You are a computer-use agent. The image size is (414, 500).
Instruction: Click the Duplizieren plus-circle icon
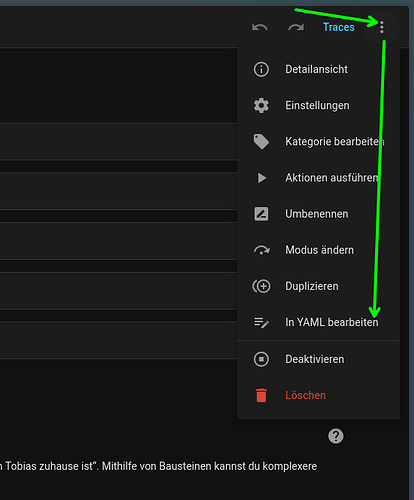261,286
